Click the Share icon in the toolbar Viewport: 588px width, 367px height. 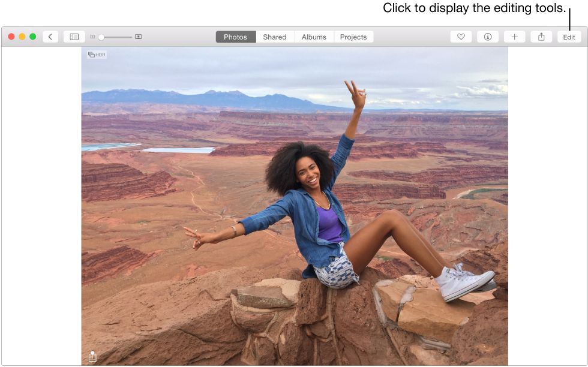pos(541,37)
